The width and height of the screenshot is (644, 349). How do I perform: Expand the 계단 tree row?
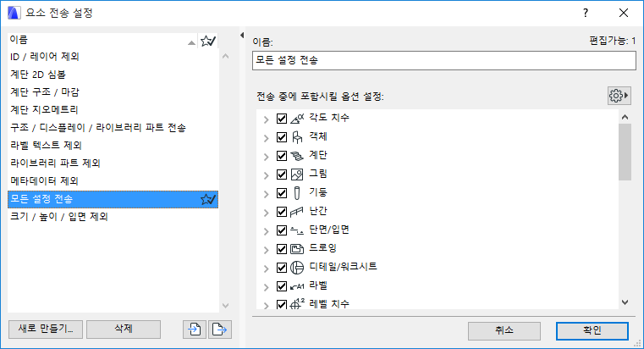click(x=266, y=157)
